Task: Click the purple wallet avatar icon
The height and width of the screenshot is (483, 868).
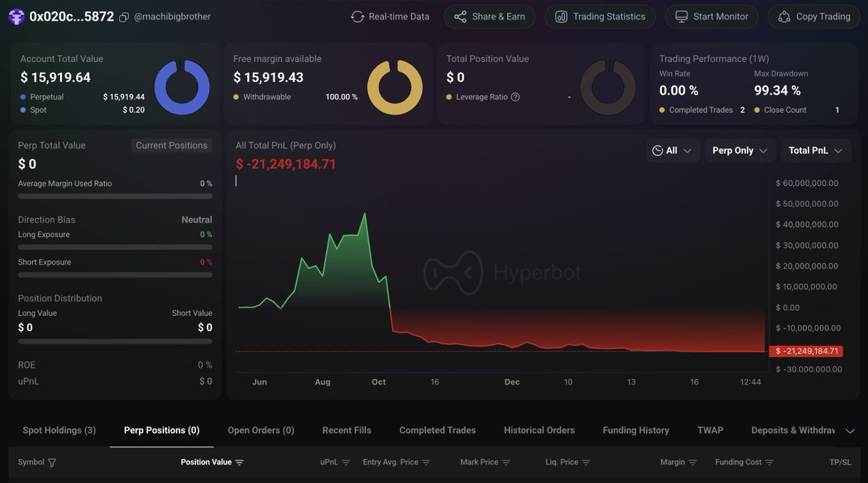Action: point(16,16)
